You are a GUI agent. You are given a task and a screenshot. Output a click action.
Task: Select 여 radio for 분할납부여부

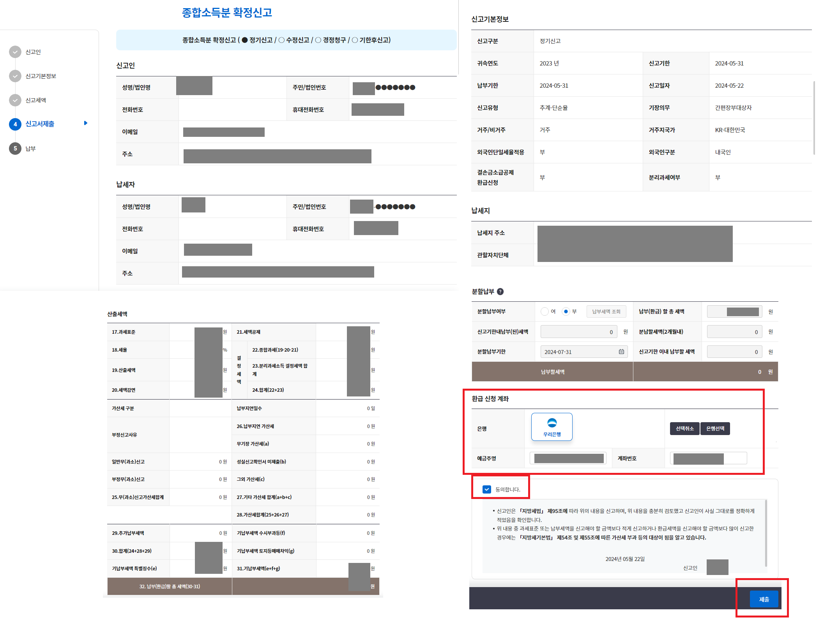tap(545, 311)
